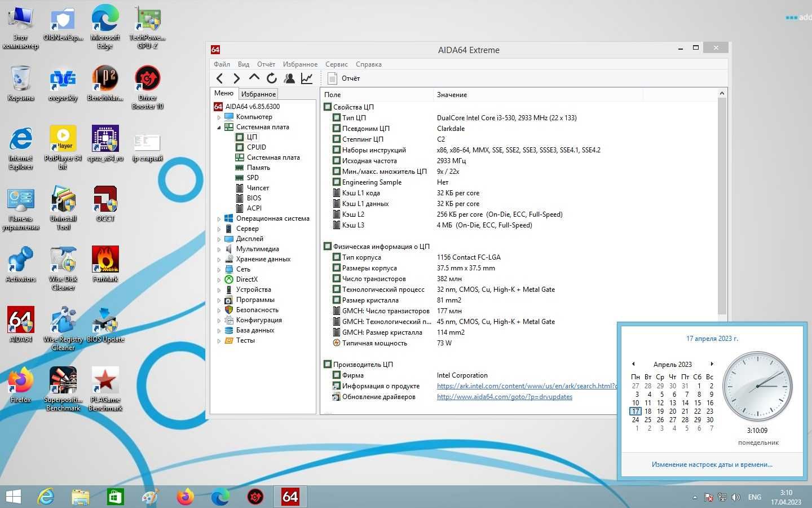The image size is (812, 508).
Task: Click the Forward arrow in AIDA64 toolbar
Action: click(x=237, y=78)
